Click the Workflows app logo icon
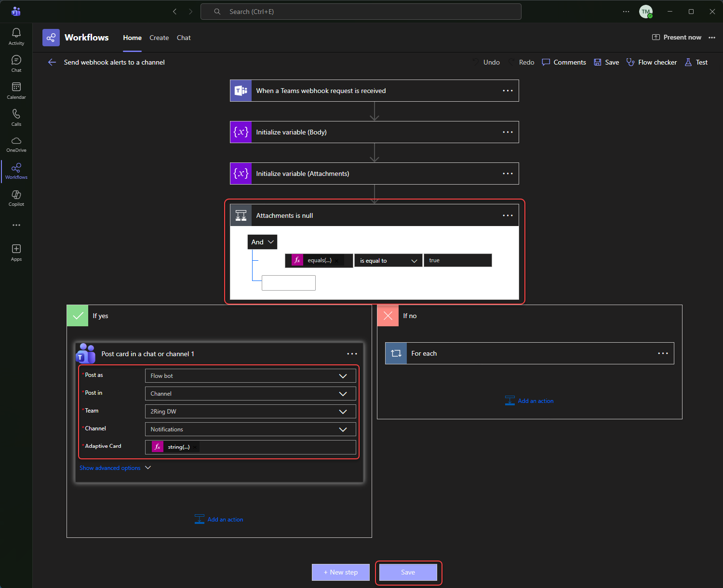The width and height of the screenshot is (723, 588). (x=51, y=38)
